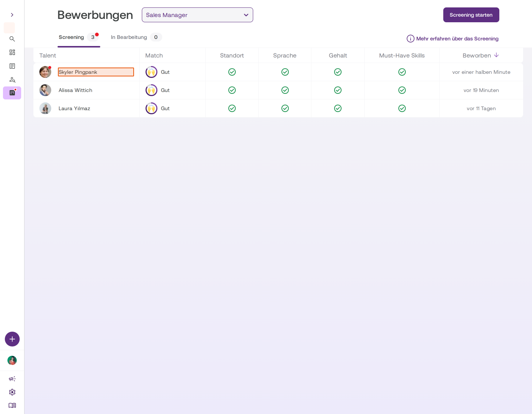
Task: Open the user profile avatar in the sidebar
Action: click(x=12, y=360)
